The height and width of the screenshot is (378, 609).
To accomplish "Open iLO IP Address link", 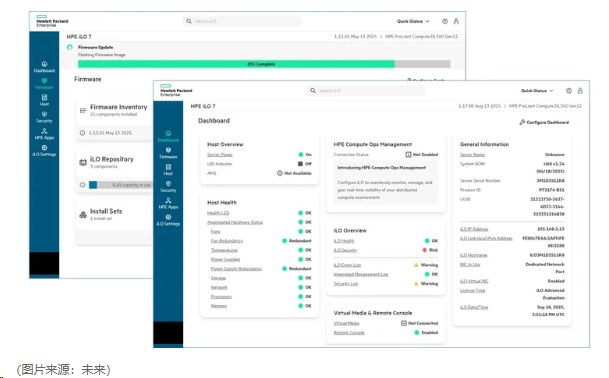I will (x=474, y=229).
